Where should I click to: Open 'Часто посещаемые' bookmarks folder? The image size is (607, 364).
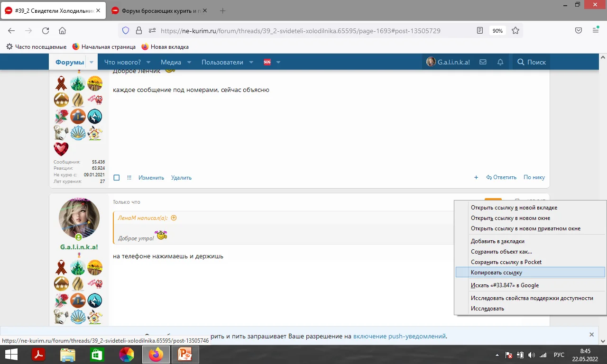point(36,47)
